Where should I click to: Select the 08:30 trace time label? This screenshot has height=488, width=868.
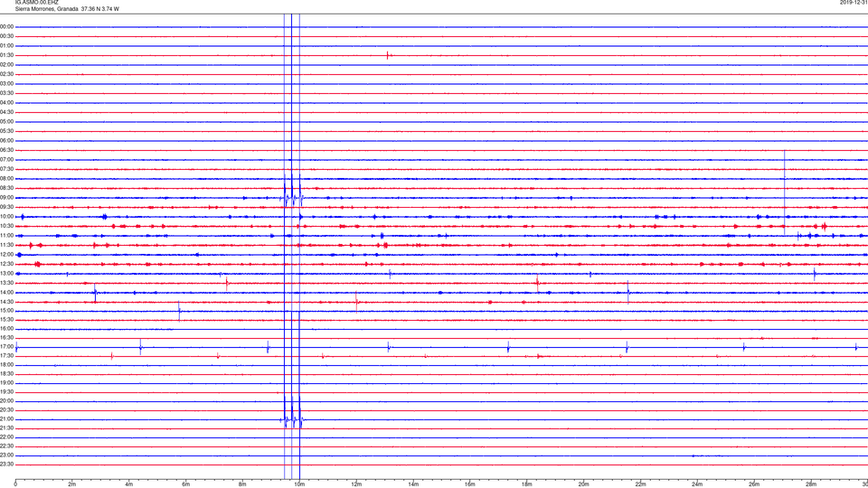click(6, 188)
